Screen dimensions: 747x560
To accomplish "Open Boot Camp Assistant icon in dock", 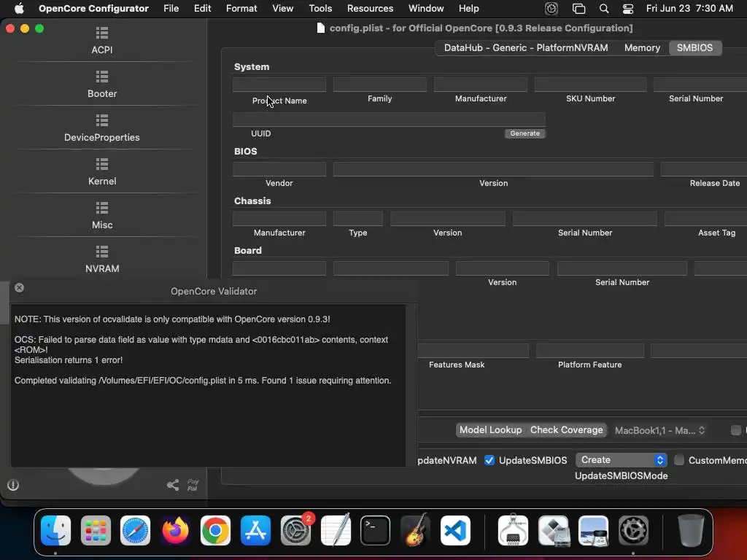I will click(x=553, y=530).
